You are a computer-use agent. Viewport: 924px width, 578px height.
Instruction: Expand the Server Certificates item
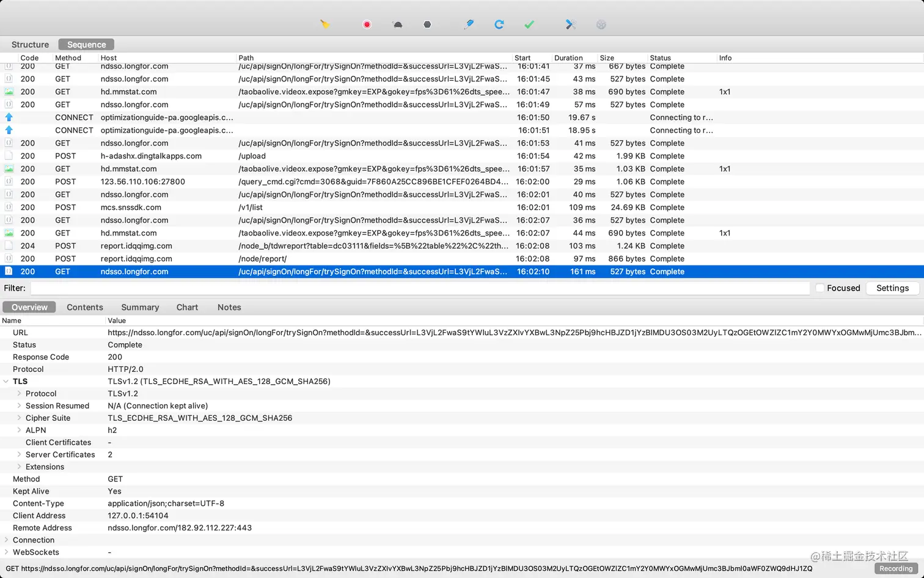click(x=19, y=454)
